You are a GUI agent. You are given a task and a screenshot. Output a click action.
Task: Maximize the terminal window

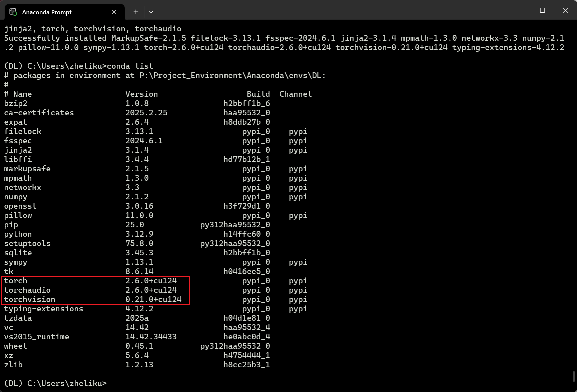542,10
